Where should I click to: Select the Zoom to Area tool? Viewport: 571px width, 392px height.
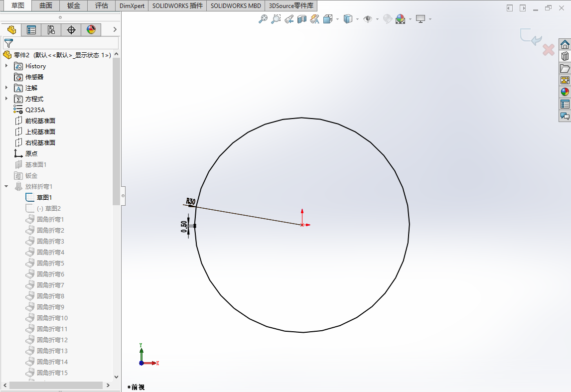[276, 19]
